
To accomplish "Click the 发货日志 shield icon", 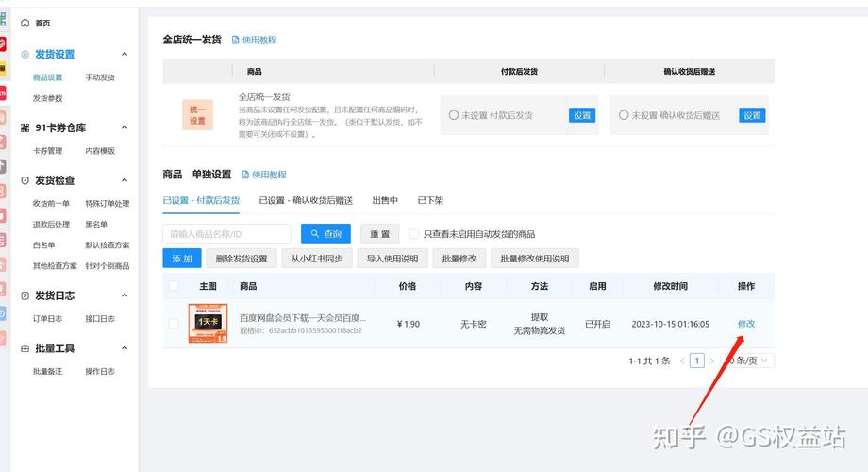I will tap(25, 295).
